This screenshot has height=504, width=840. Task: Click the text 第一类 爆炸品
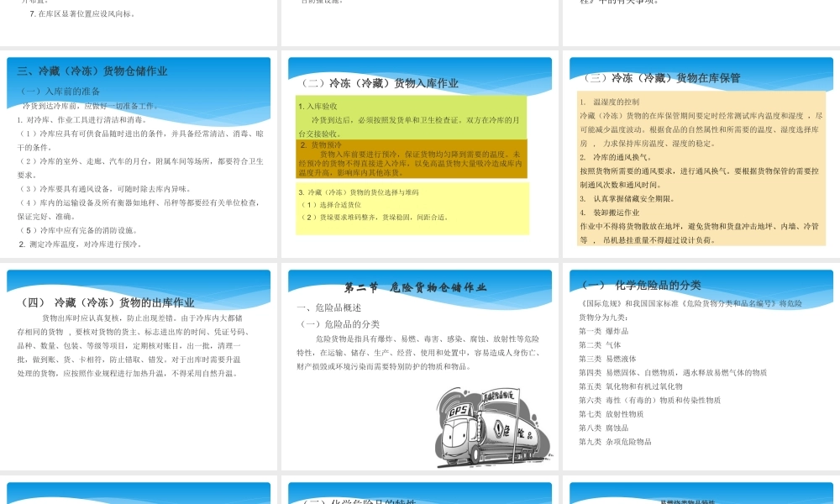coord(602,329)
